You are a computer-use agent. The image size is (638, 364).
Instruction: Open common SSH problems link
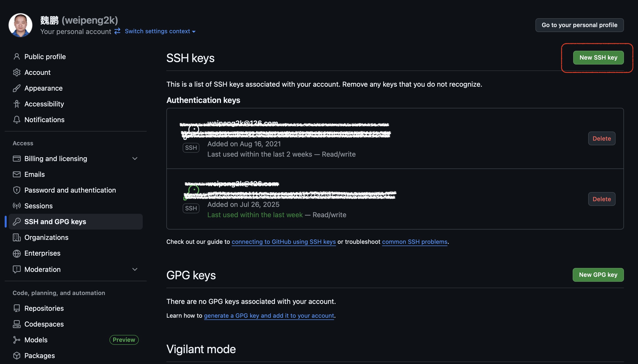(x=415, y=242)
